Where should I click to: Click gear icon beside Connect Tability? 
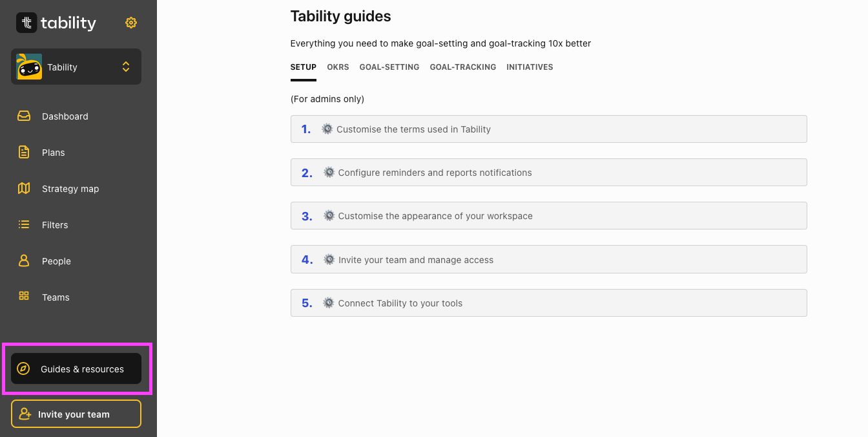click(x=329, y=303)
